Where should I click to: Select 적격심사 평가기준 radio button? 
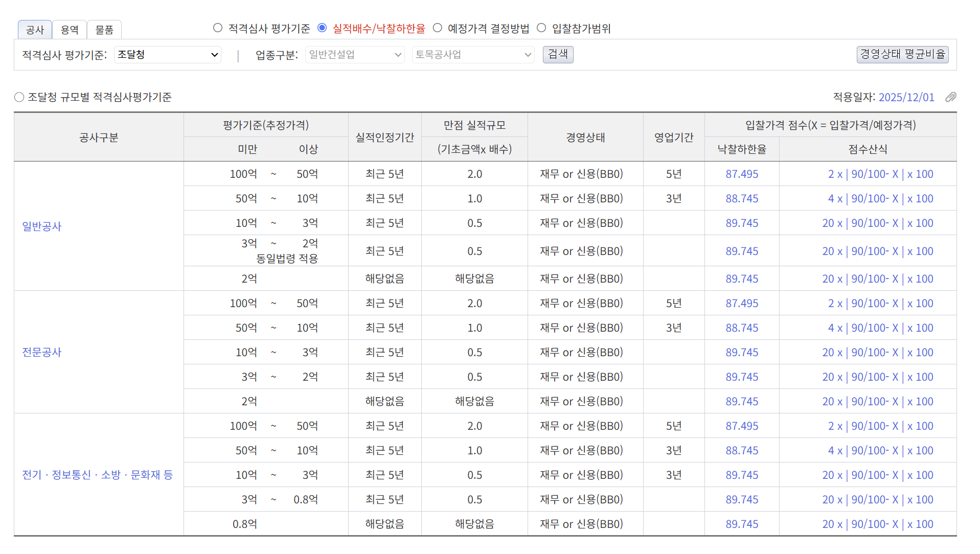tap(218, 28)
